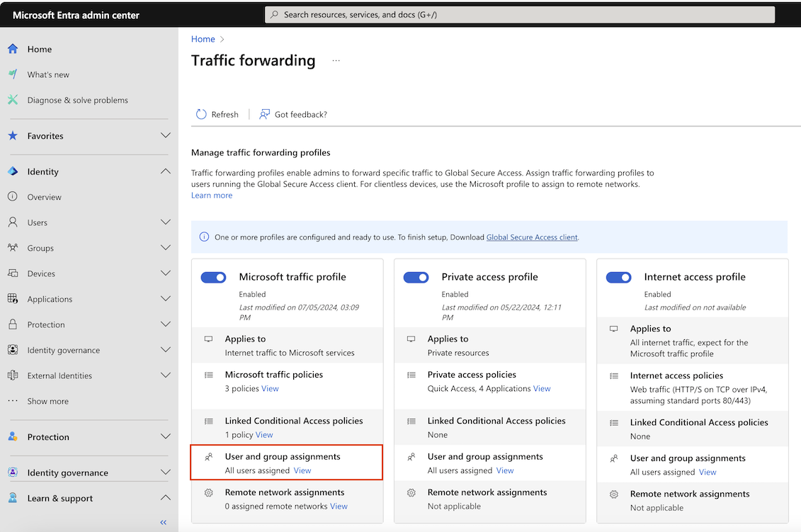Download the Global Secure Access client
801x532 pixels.
pos(531,237)
